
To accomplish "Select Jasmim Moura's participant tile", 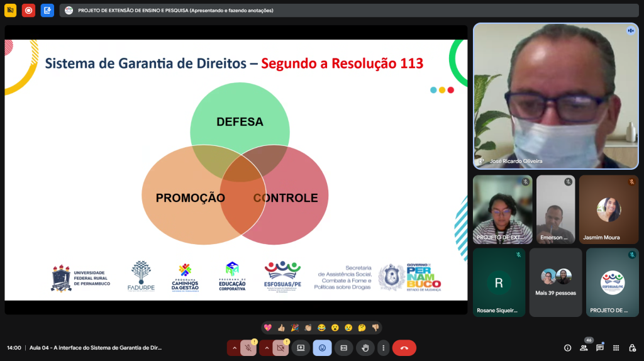I will click(608, 209).
